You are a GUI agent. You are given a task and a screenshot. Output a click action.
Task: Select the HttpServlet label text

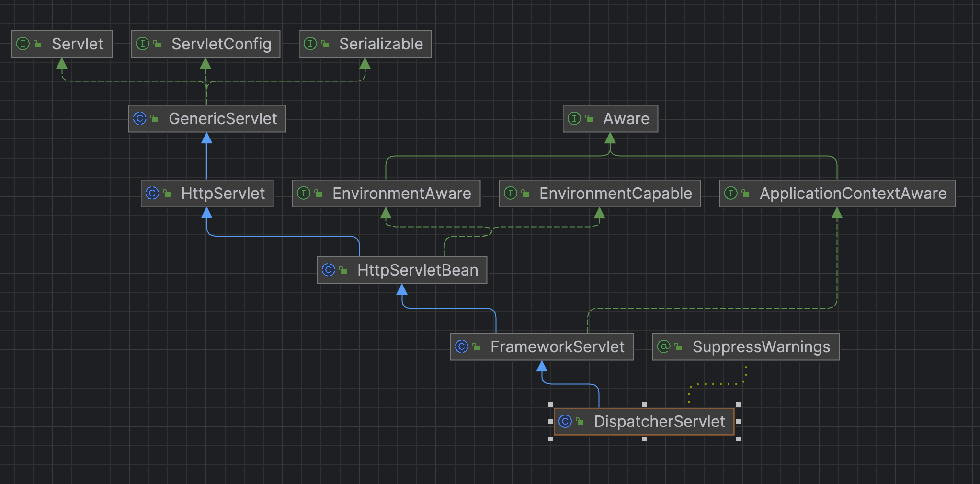tap(223, 194)
